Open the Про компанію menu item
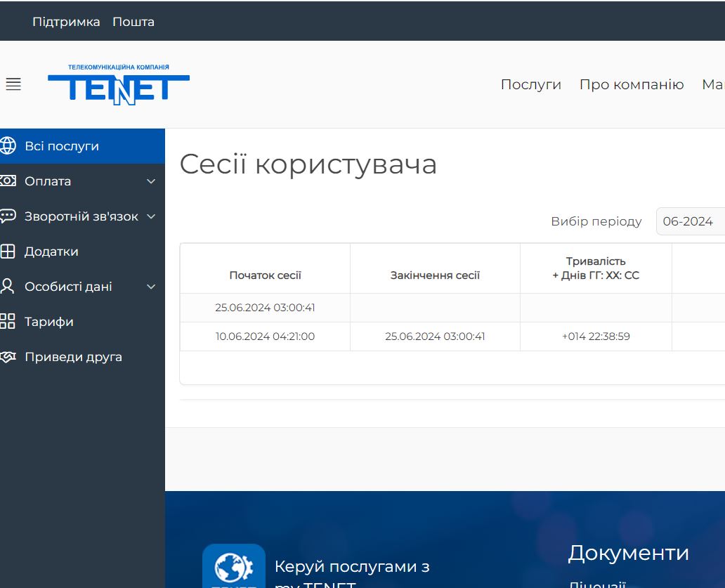The image size is (725, 588). (x=631, y=85)
